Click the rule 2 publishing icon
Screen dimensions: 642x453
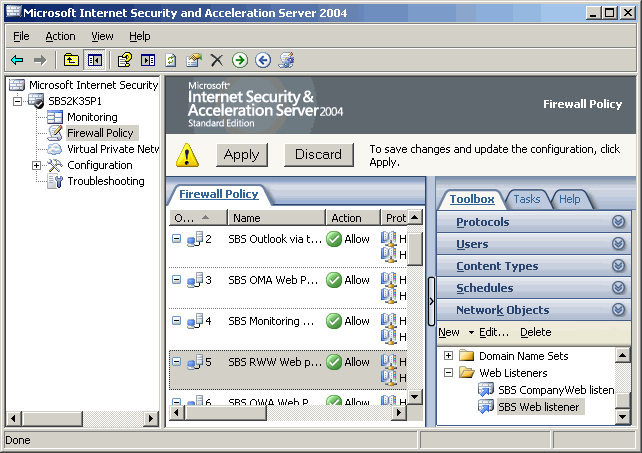click(195, 239)
